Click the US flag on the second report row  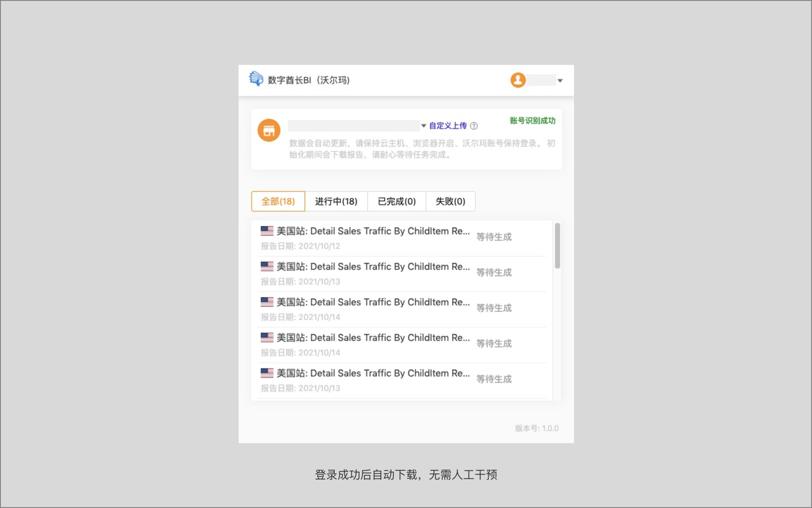point(267,266)
